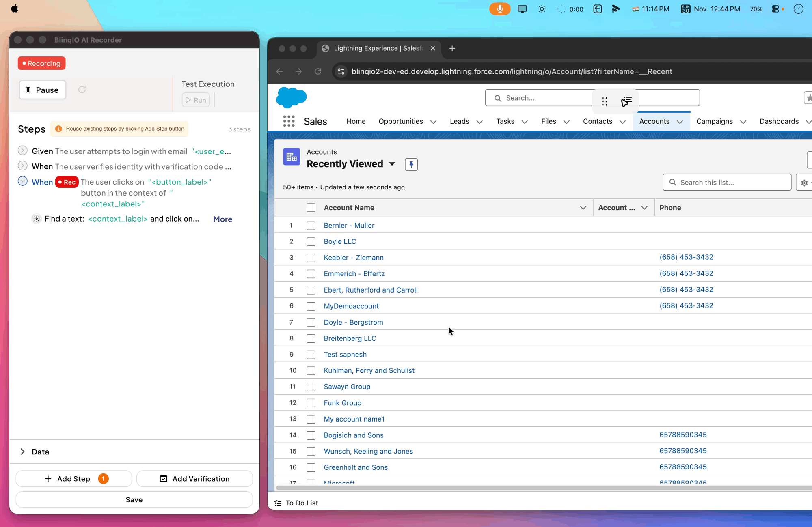Open the Recently Viewed list view dropdown
The width and height of the screenshot is (812, 527).
coord(392,164)
